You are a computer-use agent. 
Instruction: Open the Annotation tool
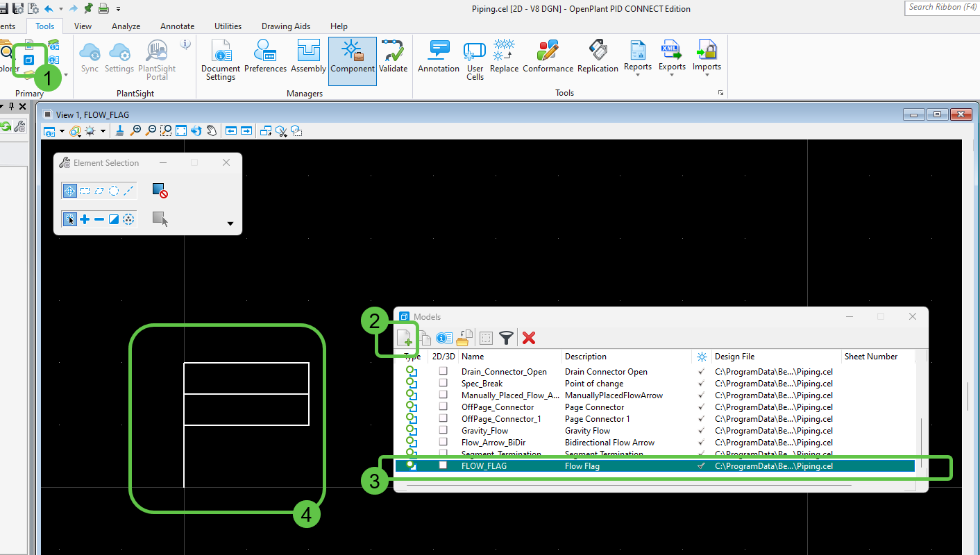(439, 55)
